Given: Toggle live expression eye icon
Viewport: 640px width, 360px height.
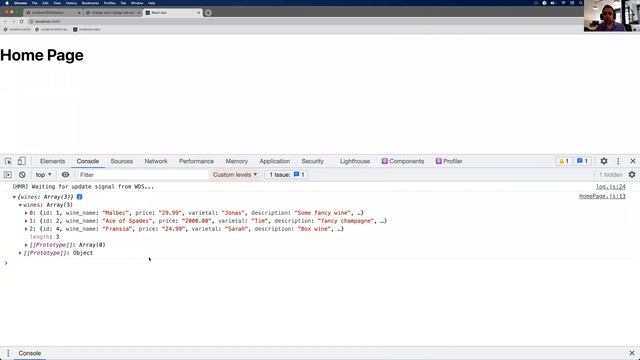Looking at the screenshot, I should click(x=65, y=175).
